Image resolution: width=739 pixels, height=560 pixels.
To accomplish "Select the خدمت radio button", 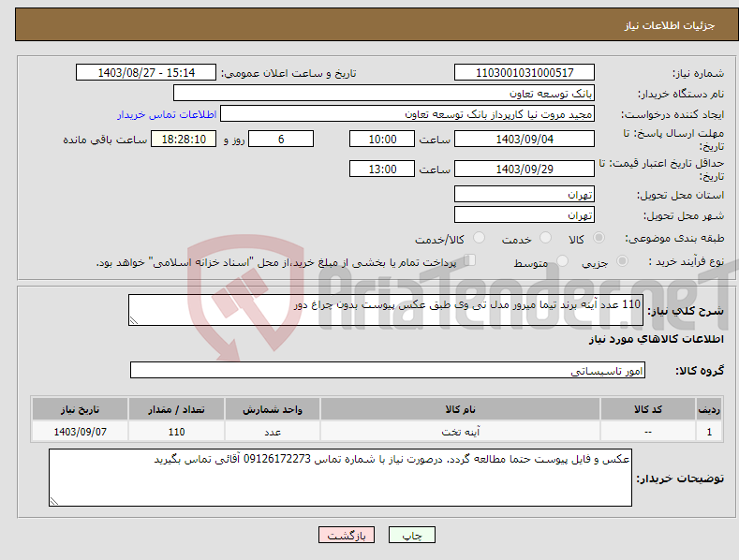I will click(x=545, y=238).
